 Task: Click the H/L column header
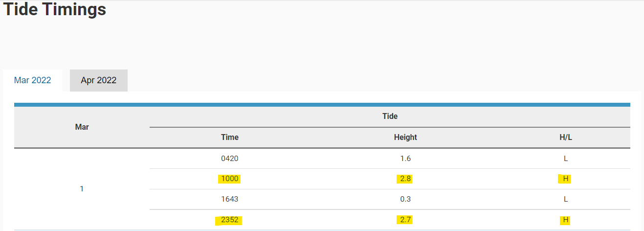(566, 138)
